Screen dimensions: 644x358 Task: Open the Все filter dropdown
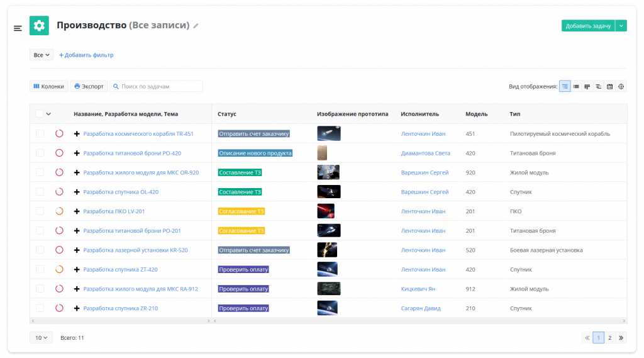coord(42,55)
